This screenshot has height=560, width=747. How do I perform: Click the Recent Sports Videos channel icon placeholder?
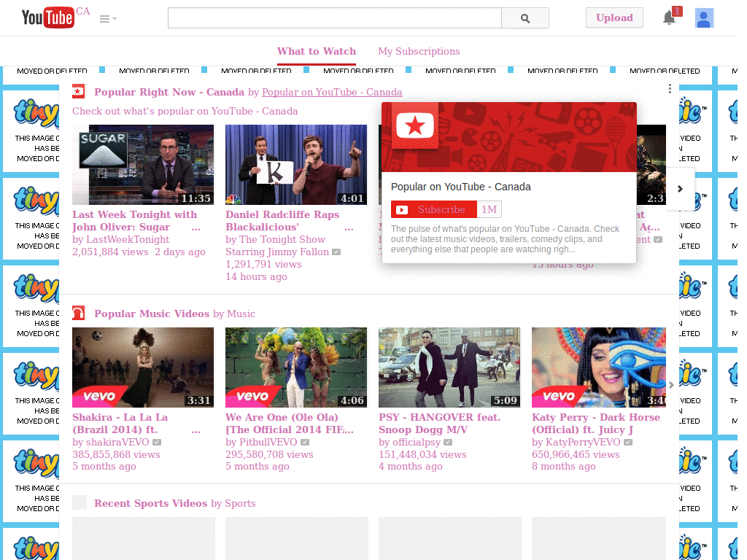79,502
